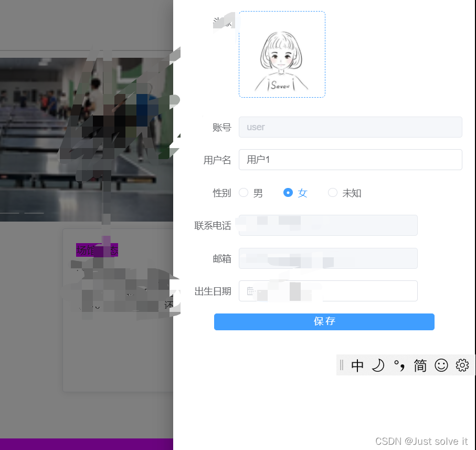The height and width of the screenshot is (450, 476).
Task: Focus the 账号 account field
Action: tap(350, 127)
